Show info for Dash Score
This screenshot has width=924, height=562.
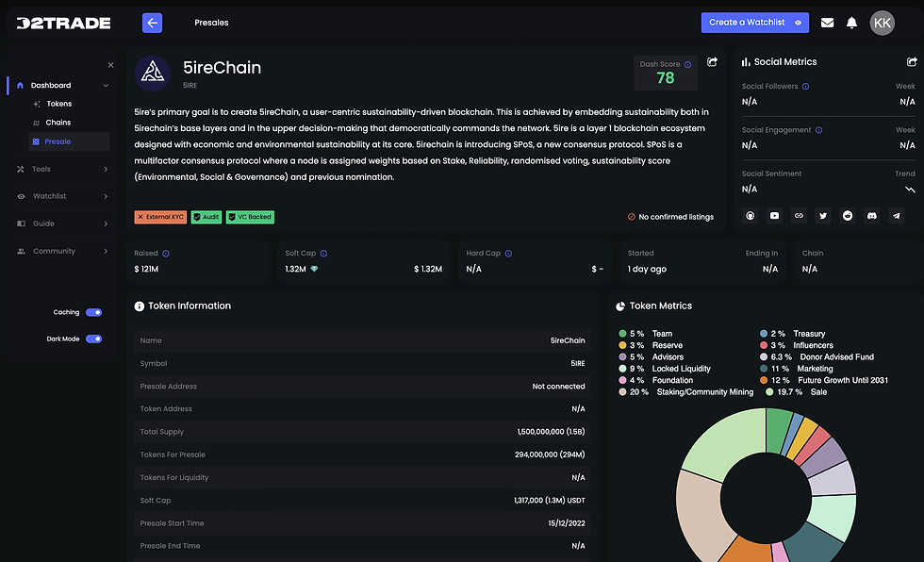pos(687,64)
